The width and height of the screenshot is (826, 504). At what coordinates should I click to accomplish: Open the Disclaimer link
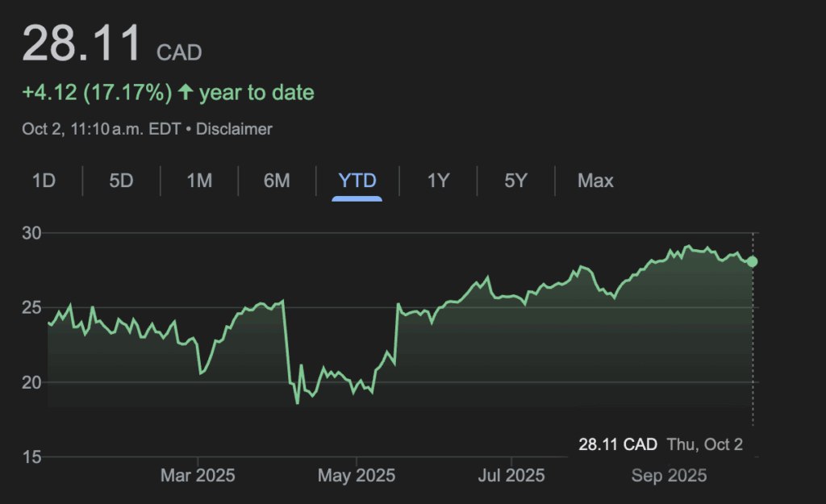tap(235, 129)
